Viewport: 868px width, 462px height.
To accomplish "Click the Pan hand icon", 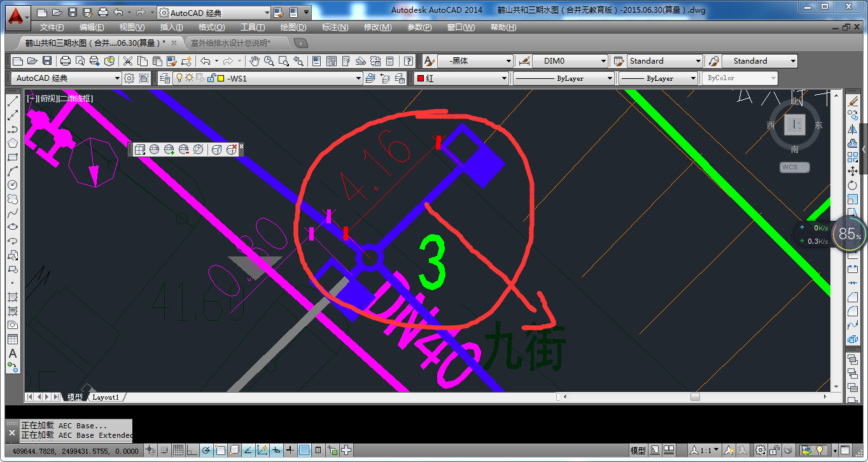I will [255, 61].
